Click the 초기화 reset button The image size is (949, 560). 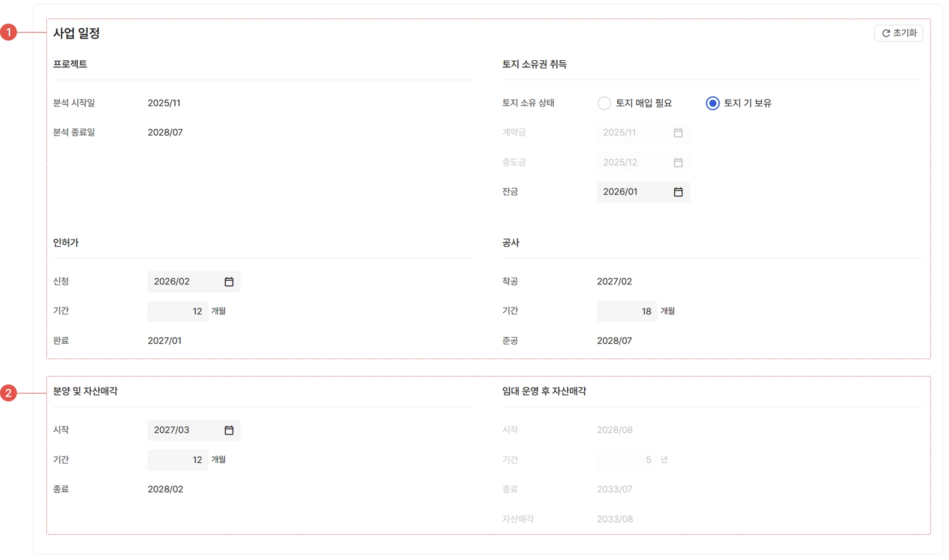pos(898,33)
